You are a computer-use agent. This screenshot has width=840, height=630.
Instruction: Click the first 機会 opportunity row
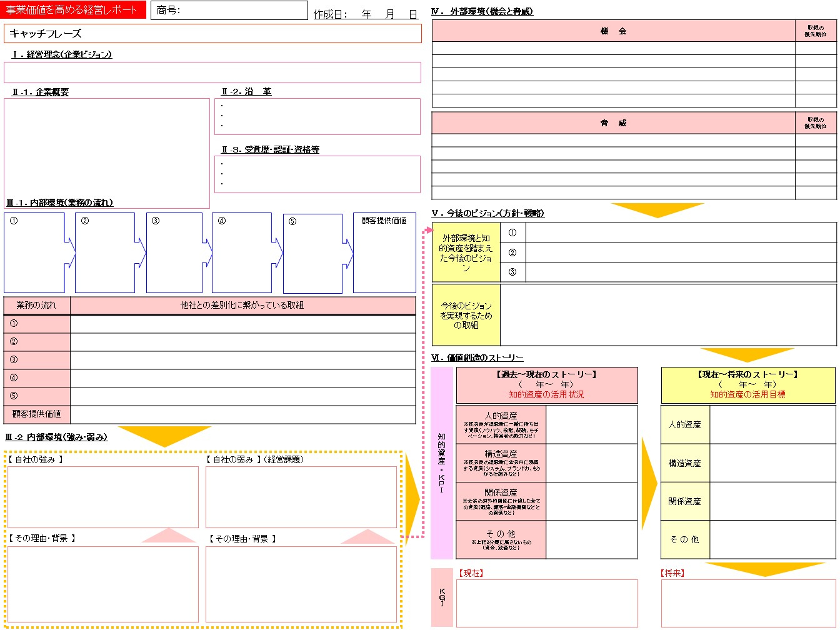coord(614,48)
